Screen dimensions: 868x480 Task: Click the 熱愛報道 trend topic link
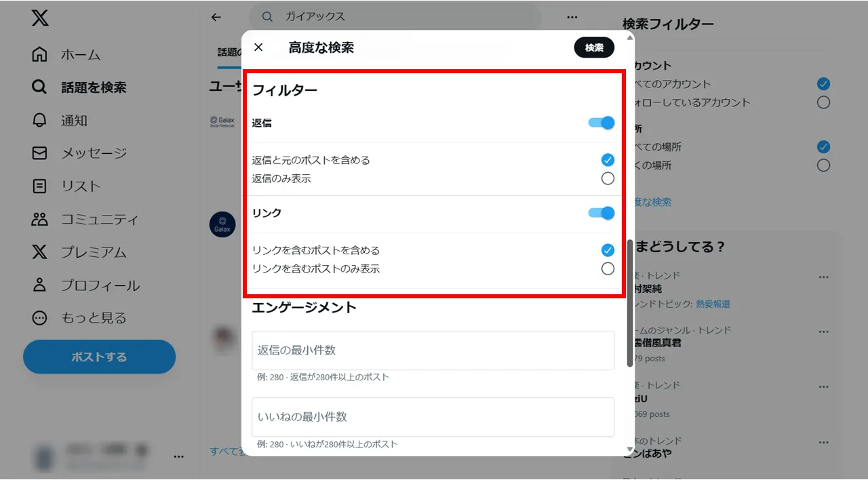point(711,304)
